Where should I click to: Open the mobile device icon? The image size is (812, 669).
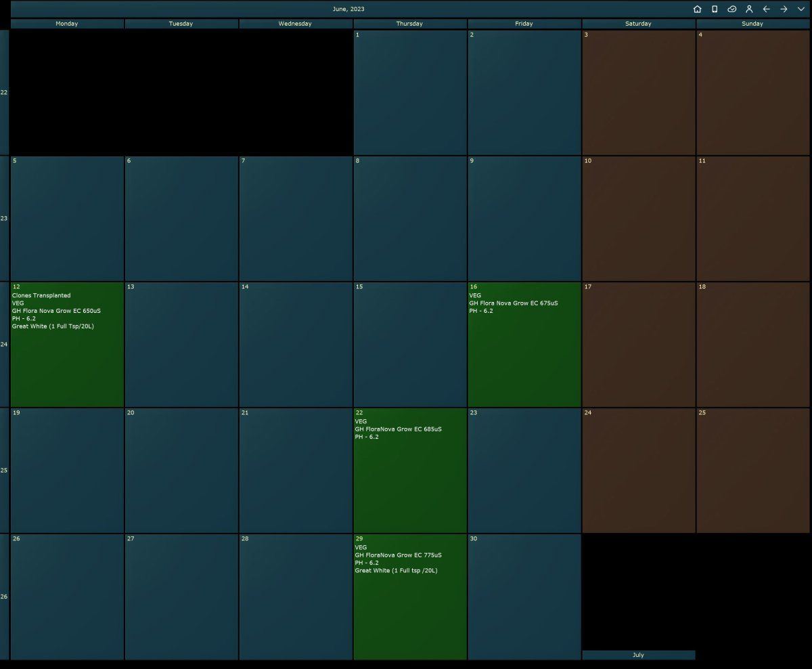pyautogui.click(x=715, y=9)
